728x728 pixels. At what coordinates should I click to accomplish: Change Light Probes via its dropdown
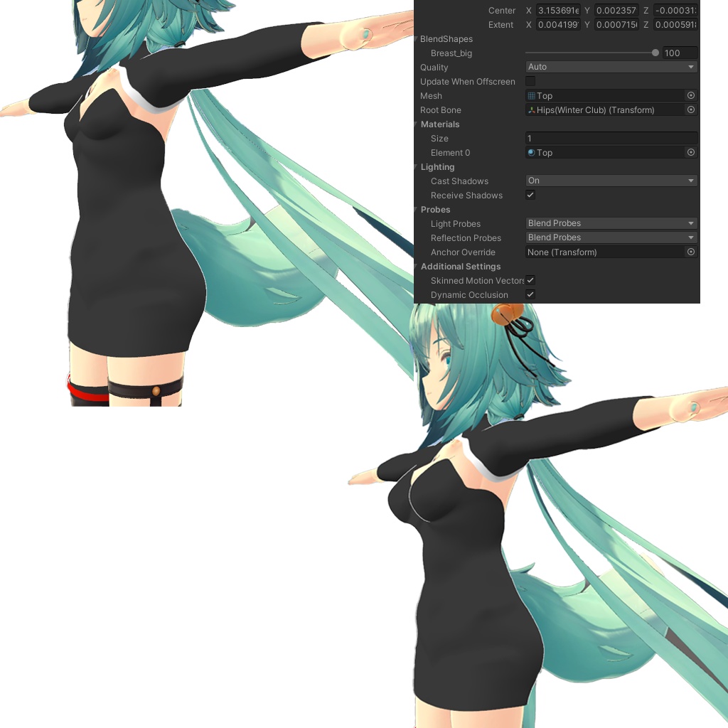pyautogui.click(x=611, y=223)
